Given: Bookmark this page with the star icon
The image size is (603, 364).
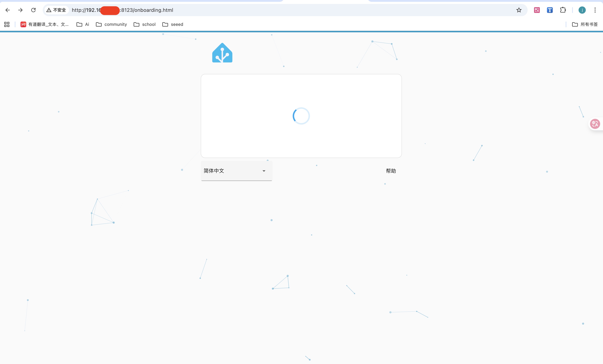Looking at the screenshot, I should click(519, 10).
